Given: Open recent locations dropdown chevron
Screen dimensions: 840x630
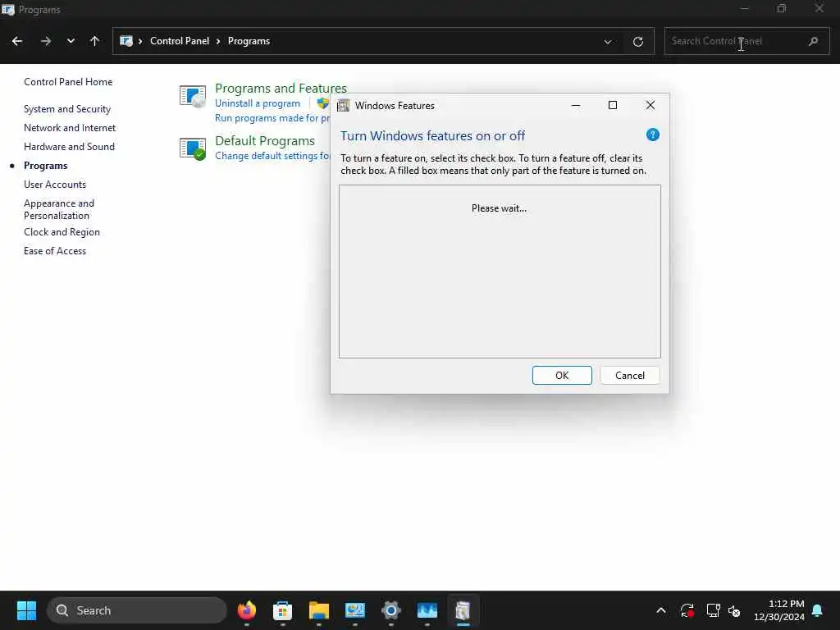Looking at the screenshot, I should click(71, 41).
